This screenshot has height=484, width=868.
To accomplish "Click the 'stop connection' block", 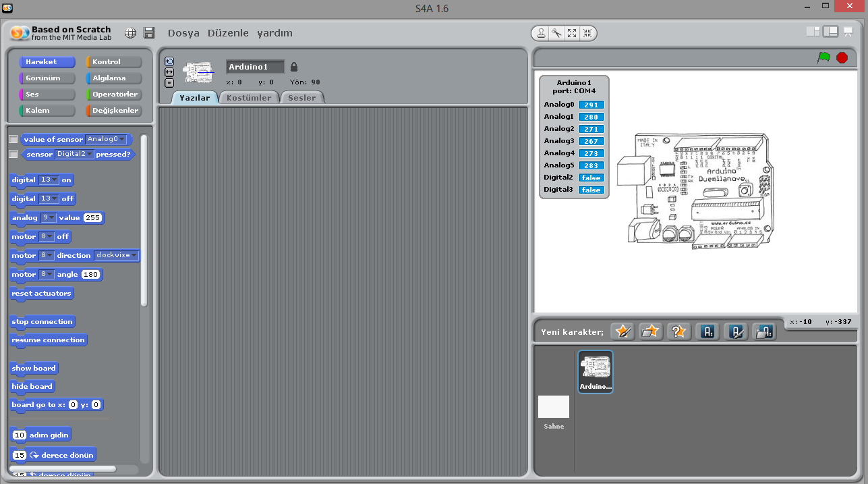I will [42, 321].
